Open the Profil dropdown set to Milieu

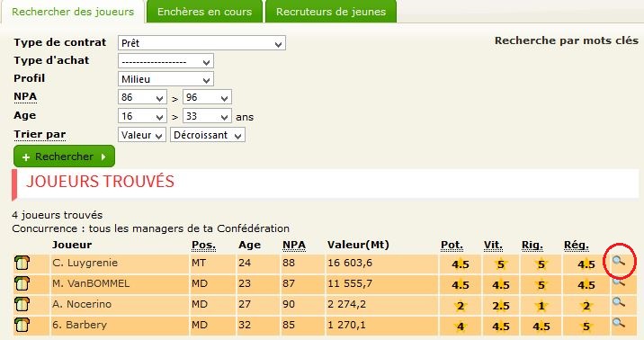[x=165, y=79]
